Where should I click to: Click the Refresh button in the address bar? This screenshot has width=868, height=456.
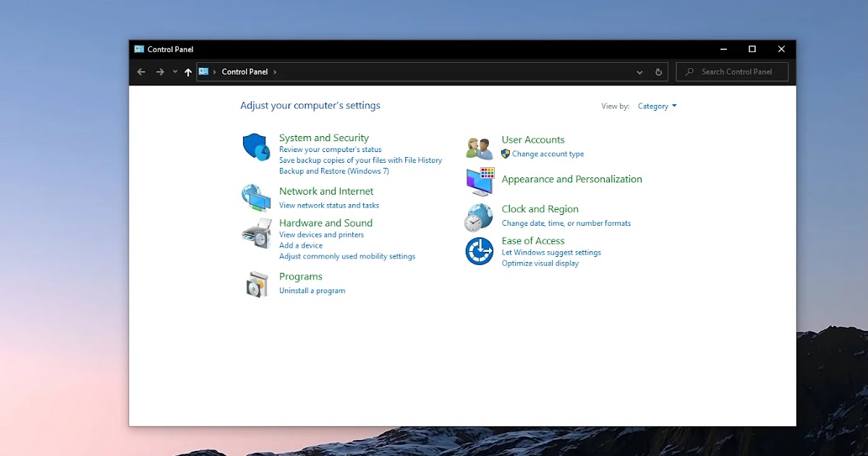point(658,72)
